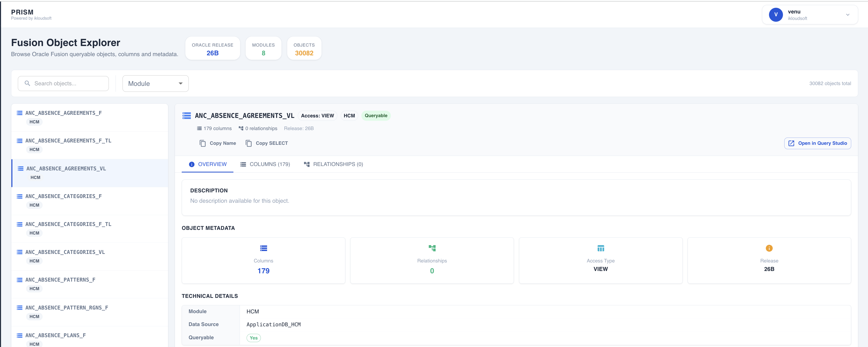Click the OBJECTS 30082 stat card
This screenshot has width=868, height=347.
click(304, 48)
